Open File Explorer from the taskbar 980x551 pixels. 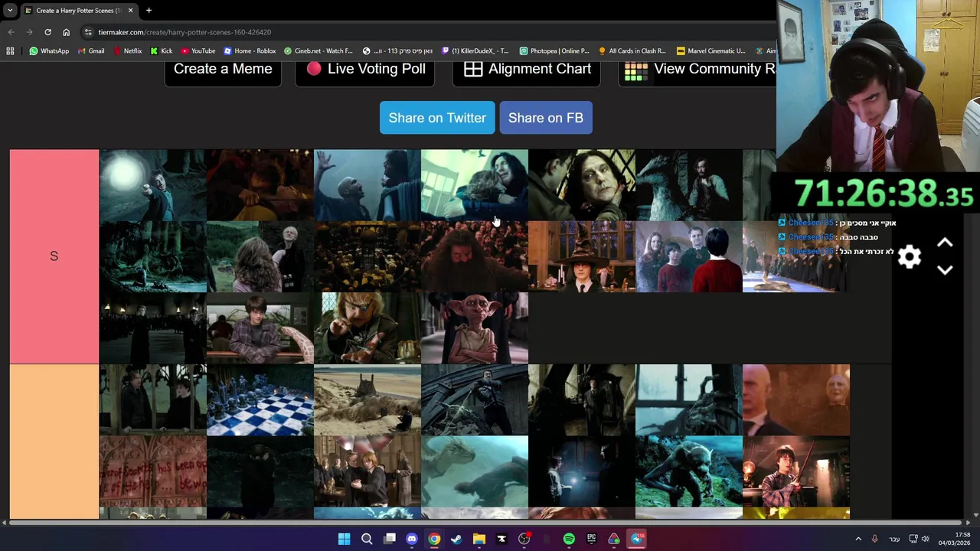479,539
